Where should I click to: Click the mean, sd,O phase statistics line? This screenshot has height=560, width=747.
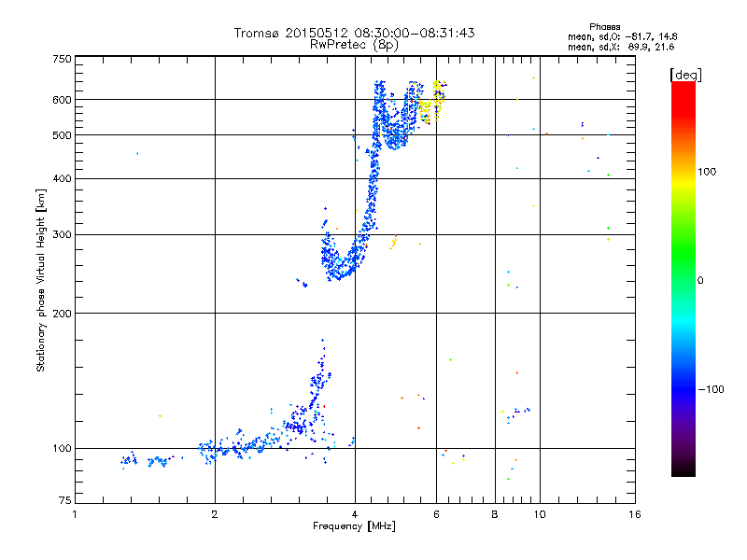click(613, 36)
